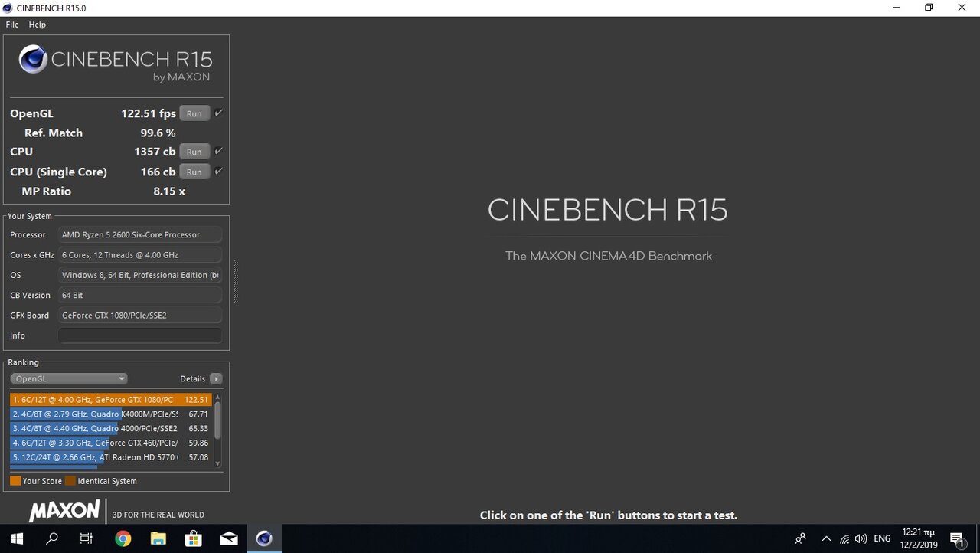Viewport: 980px width, 553px height.
Task: Click ranking list scroll up arrow
Action: pyautogui.click(x=217, y=397)
